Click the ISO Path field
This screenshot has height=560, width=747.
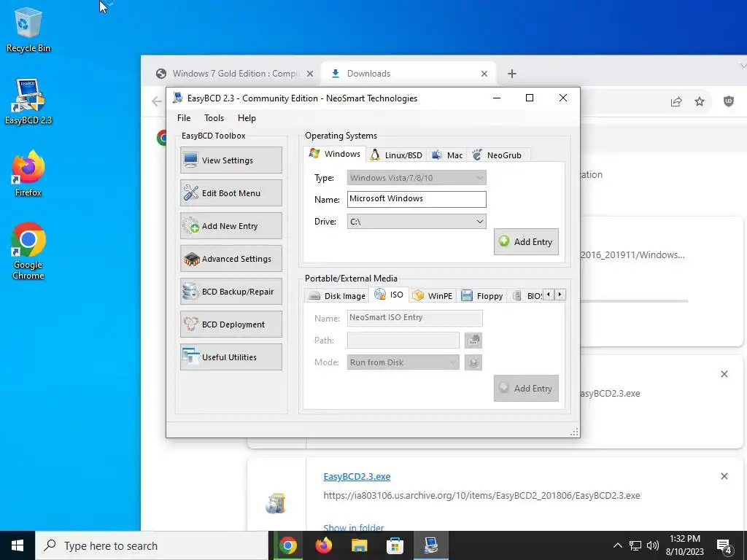pyautogui.click(x=403, y=340)
